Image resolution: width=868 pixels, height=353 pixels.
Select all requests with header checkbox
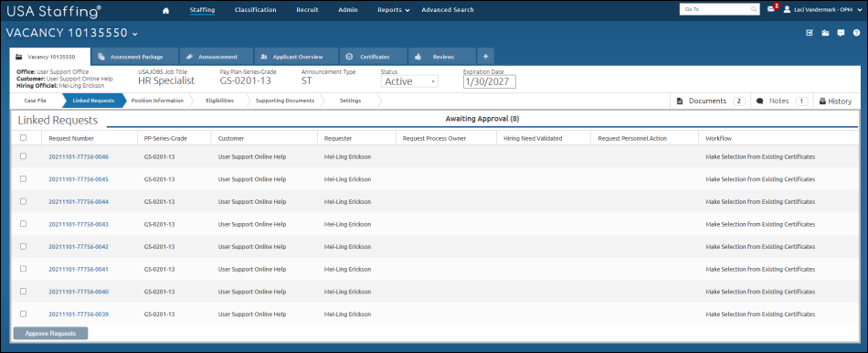(x=23, y=138)
